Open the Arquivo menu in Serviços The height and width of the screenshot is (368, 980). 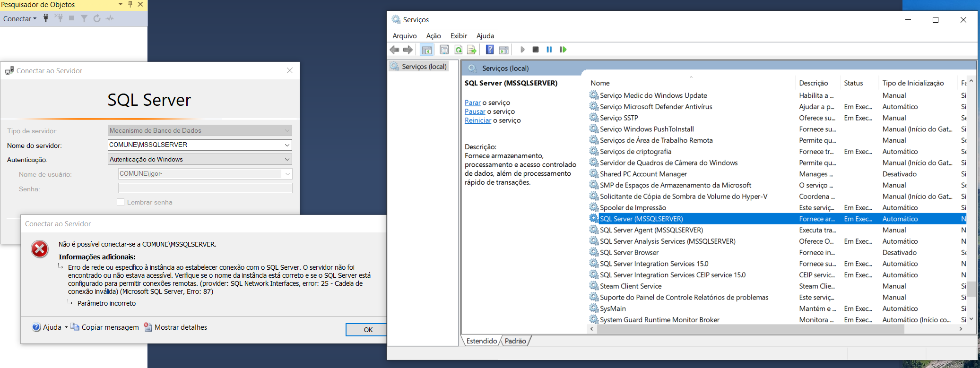pyautogui.click(x=405, y=36)
